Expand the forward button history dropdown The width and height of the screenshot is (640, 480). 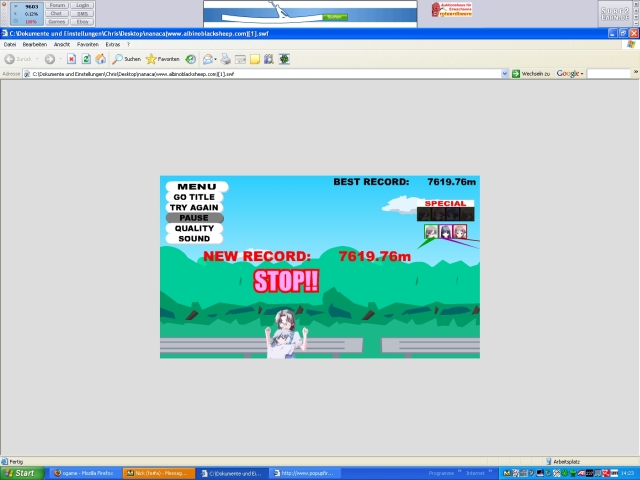[60, 59]
